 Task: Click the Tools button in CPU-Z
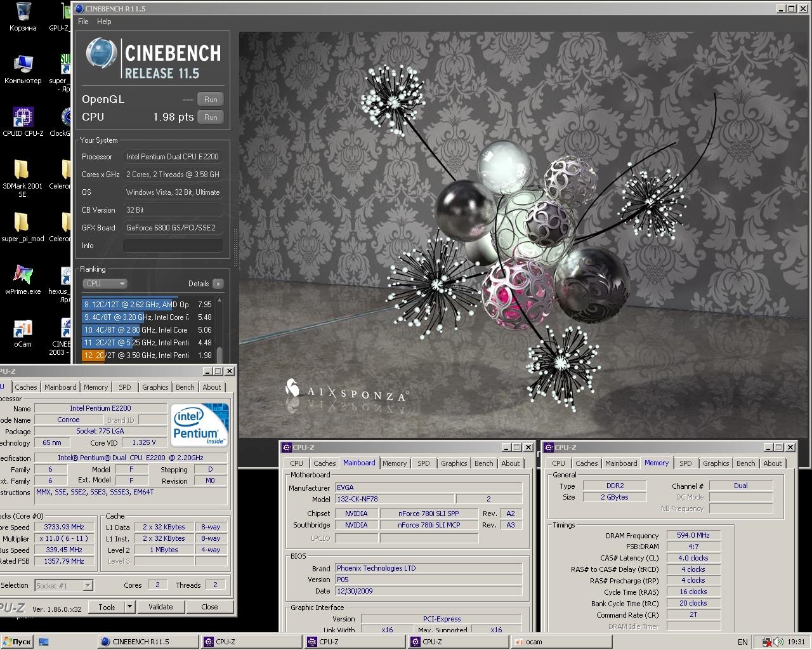coord(107,607)
